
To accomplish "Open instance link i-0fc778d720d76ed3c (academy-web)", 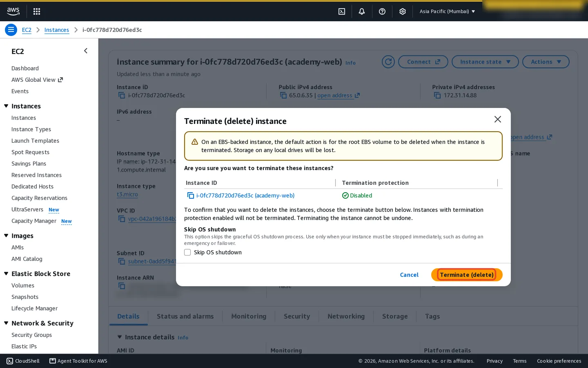I will (245, 195).
